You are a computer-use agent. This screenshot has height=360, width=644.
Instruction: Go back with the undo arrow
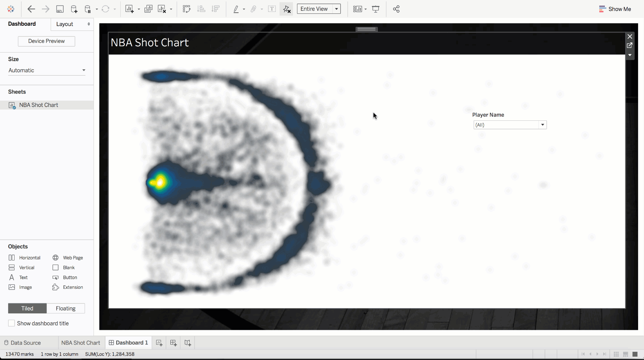coord(31,9)
